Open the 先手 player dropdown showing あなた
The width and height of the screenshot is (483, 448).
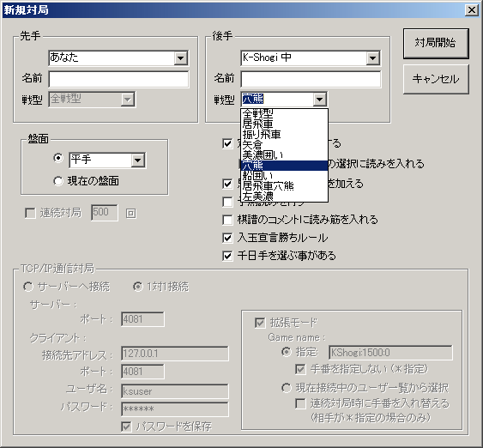(181, 58)
